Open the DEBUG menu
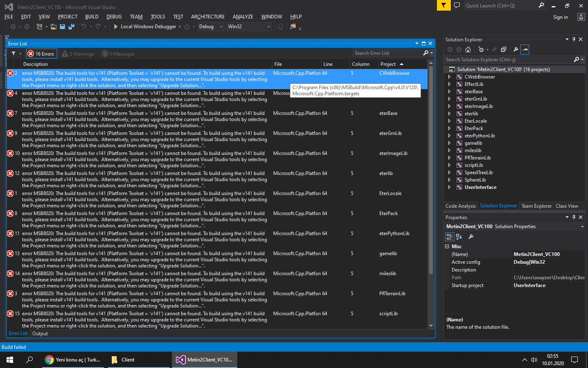Image resolution: width=588 pixels, height=368 pixels. 114,17
